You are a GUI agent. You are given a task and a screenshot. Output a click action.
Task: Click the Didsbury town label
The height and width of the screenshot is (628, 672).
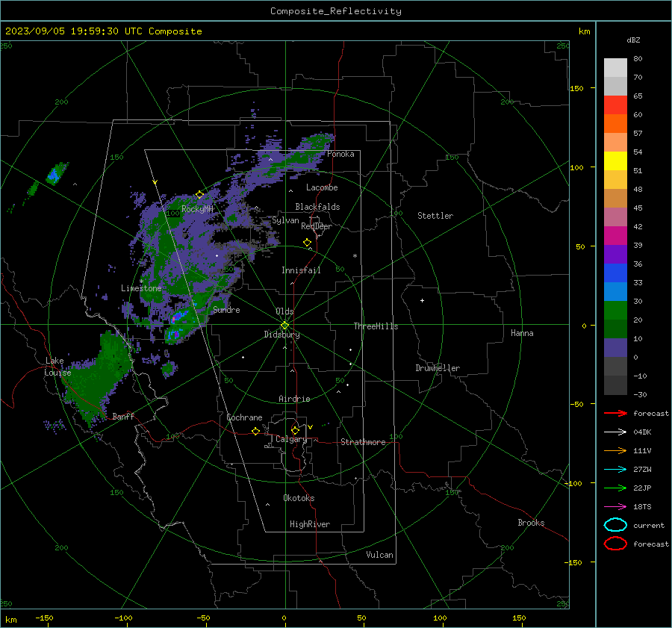point(282,335)
